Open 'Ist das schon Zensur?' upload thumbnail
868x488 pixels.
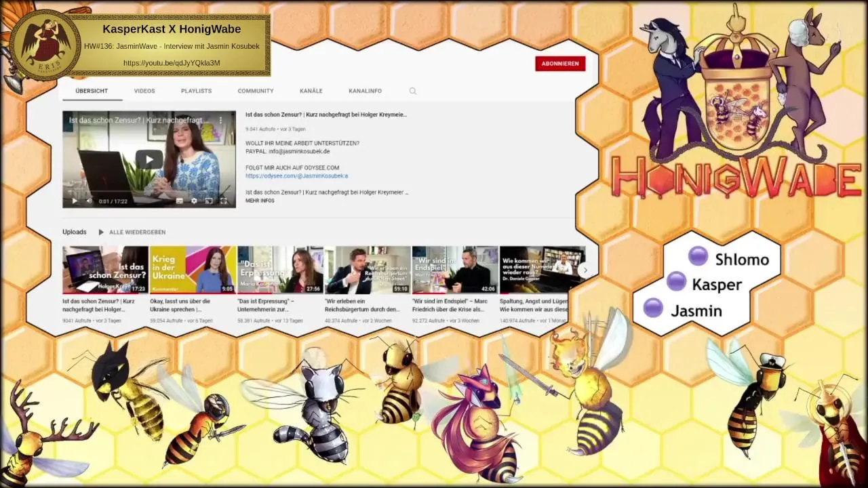click(105, 270)
